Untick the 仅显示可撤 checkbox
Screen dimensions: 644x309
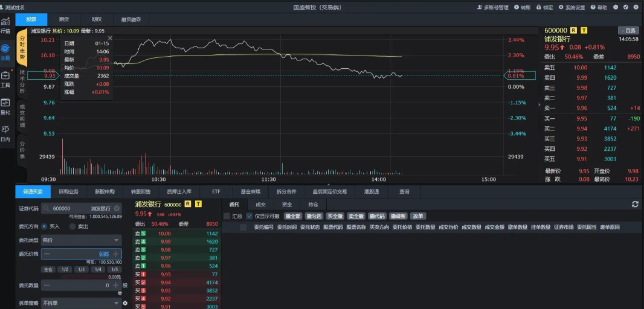coord(249,216)
